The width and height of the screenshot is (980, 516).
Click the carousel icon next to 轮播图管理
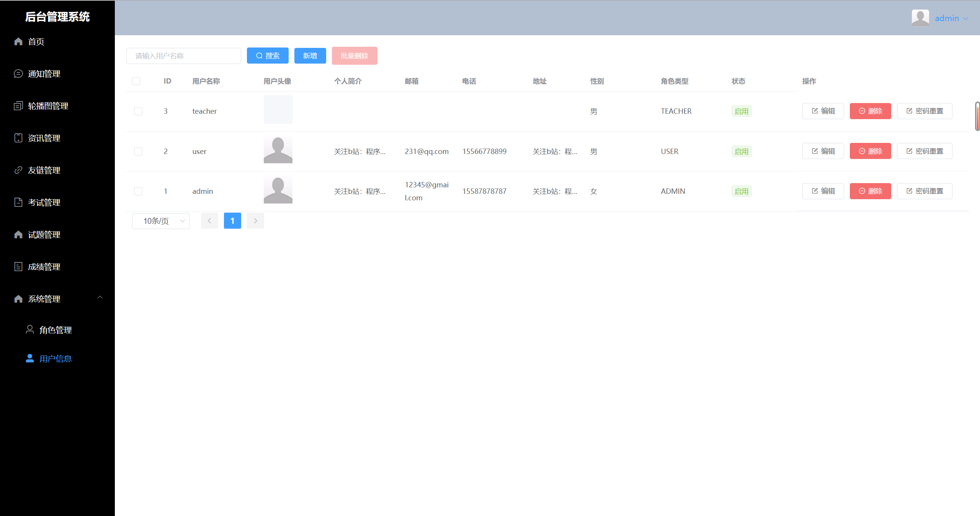(18, 106)
